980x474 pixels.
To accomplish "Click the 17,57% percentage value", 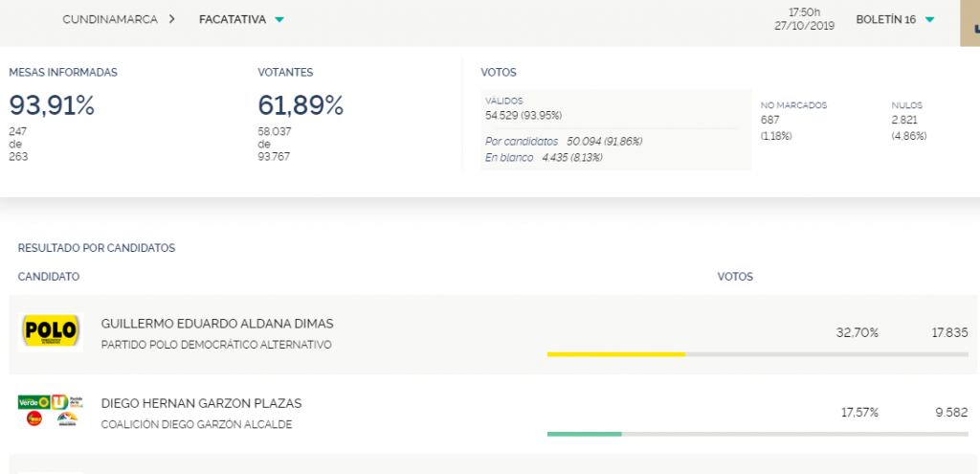I will tap(859, 413).
